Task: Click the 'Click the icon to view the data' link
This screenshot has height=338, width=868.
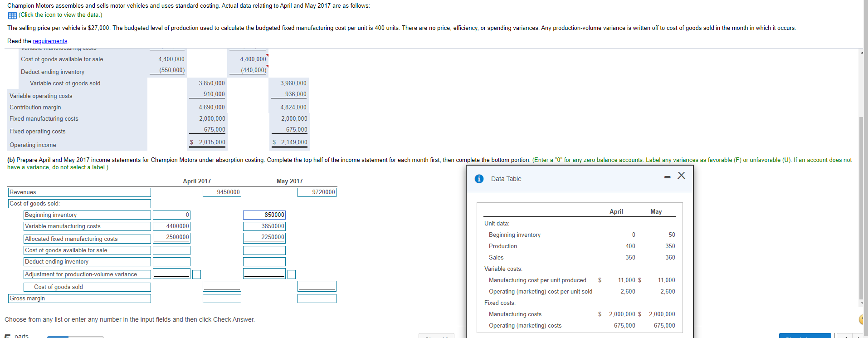Action: coord(60,15)
